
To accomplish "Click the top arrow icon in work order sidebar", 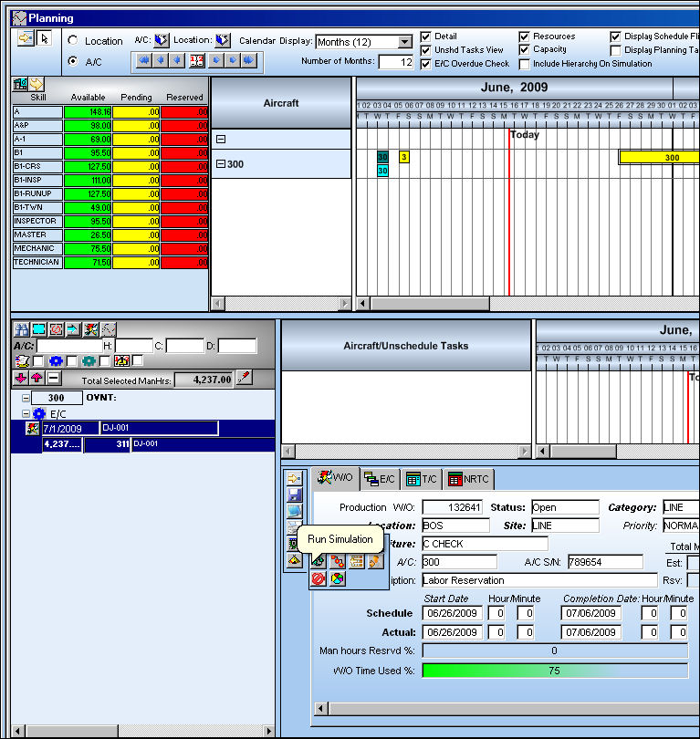I will 294,478.
